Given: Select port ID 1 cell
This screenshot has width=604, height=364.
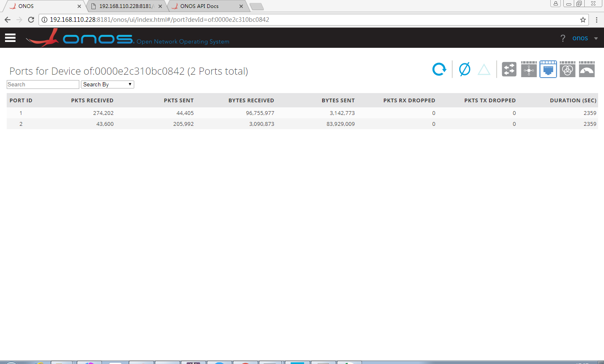Looking at the screenshot, I should pos(21,113).
